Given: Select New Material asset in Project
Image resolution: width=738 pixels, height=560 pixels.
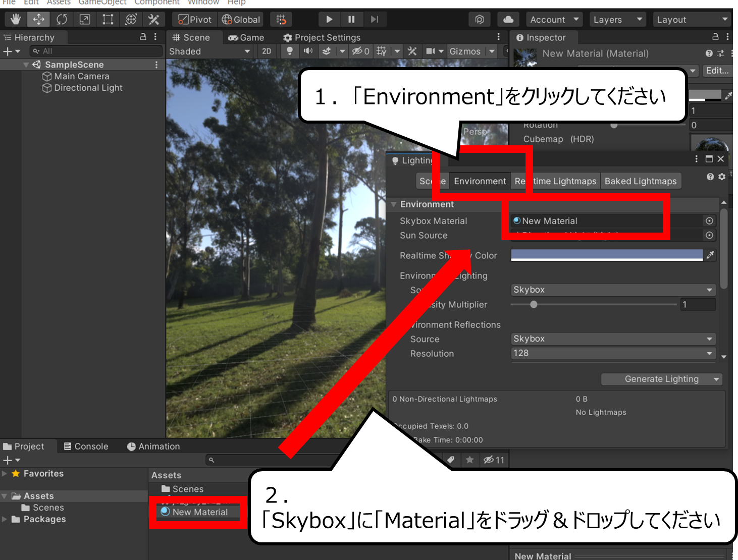Looking at the screenshot, I should (x=195, y=512).
